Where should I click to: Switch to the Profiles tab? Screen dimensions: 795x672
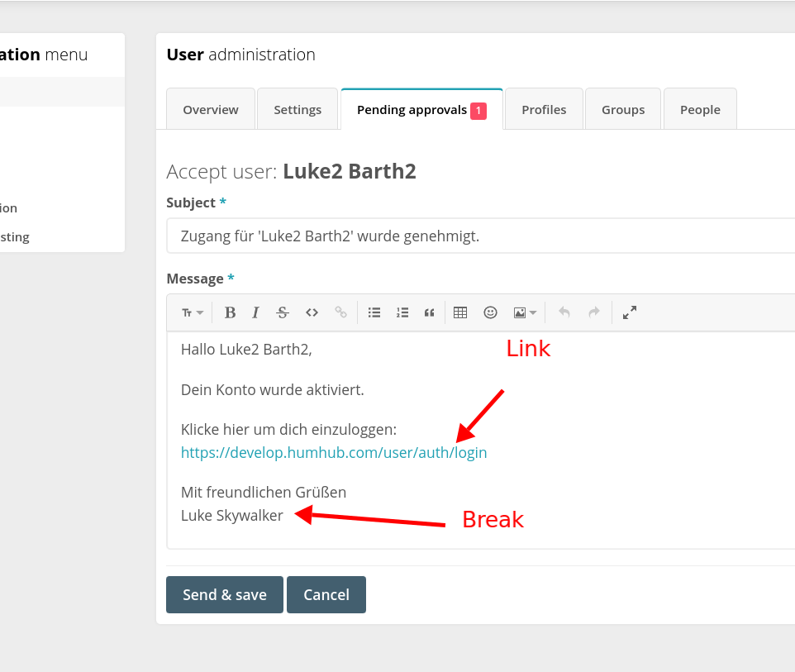click(x=544, y=108)
